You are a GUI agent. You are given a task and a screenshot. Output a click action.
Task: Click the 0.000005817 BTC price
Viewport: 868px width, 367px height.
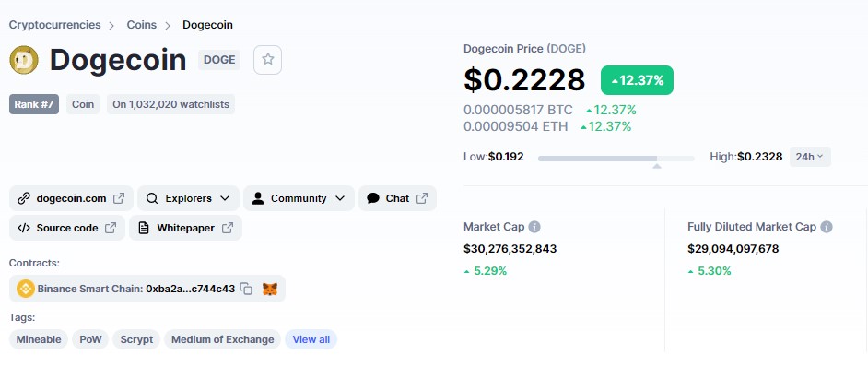click(518, 111)
